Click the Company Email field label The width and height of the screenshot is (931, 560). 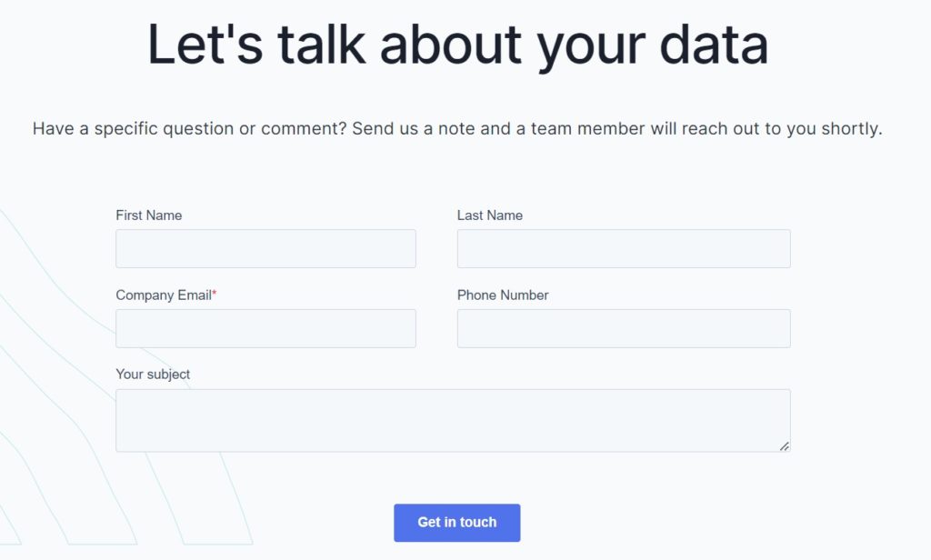[164, 295]
